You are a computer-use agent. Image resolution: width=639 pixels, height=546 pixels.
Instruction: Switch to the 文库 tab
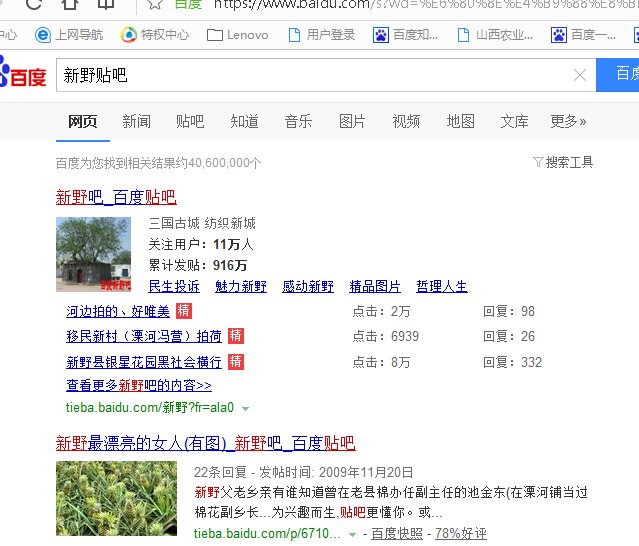pyautogui.click(x=514, y=121)
